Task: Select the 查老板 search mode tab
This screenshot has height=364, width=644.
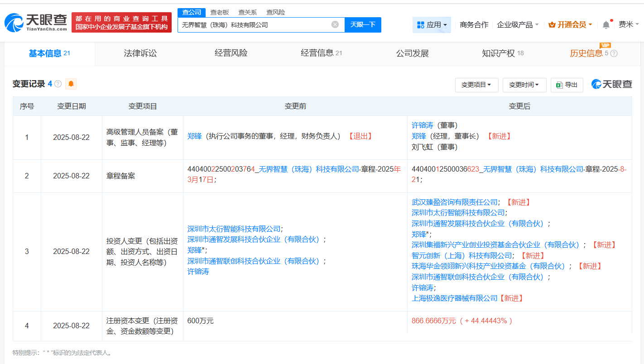Action: point(219,12)
